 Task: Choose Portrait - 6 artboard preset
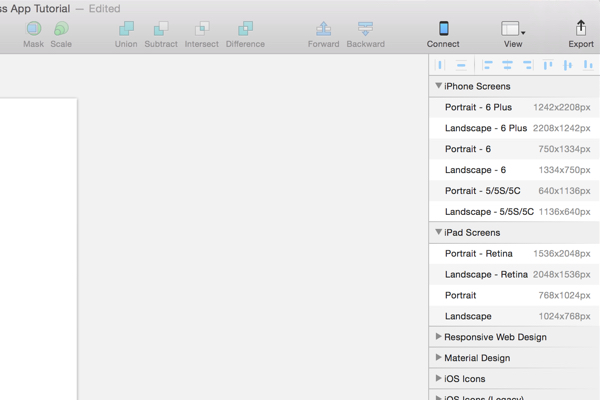coord(514,149)
